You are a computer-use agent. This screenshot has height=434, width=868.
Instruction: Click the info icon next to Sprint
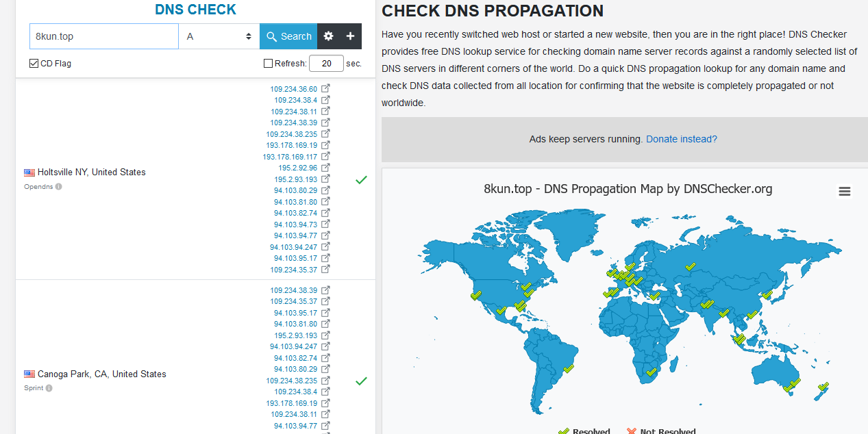(x=49, y=388)
